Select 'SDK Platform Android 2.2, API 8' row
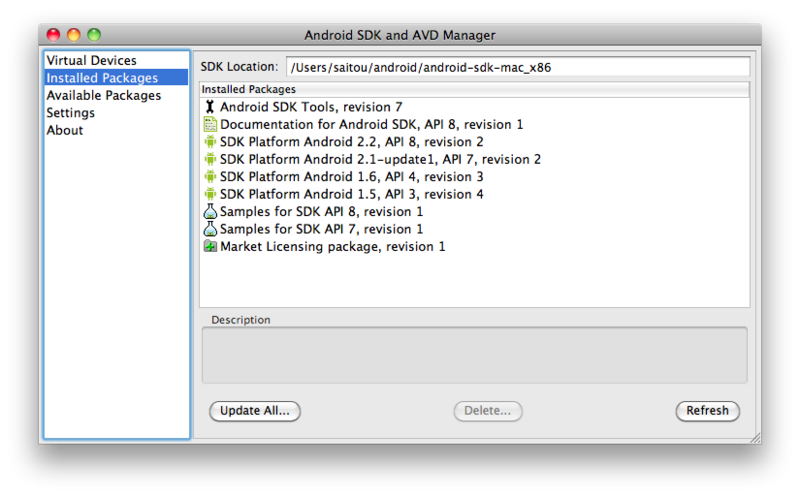800x497 pixels. (x=474, y=141)
